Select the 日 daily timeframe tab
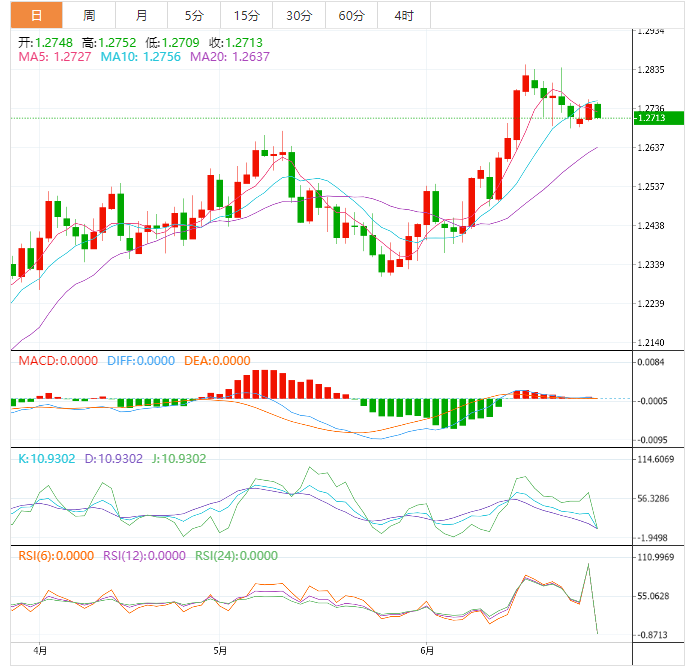693x669 pixels. click(36, 15)
